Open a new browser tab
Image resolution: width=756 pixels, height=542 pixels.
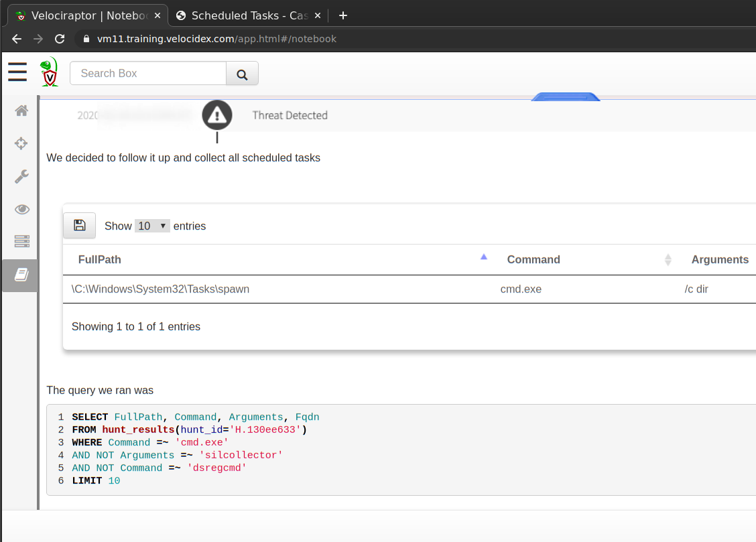343,15
